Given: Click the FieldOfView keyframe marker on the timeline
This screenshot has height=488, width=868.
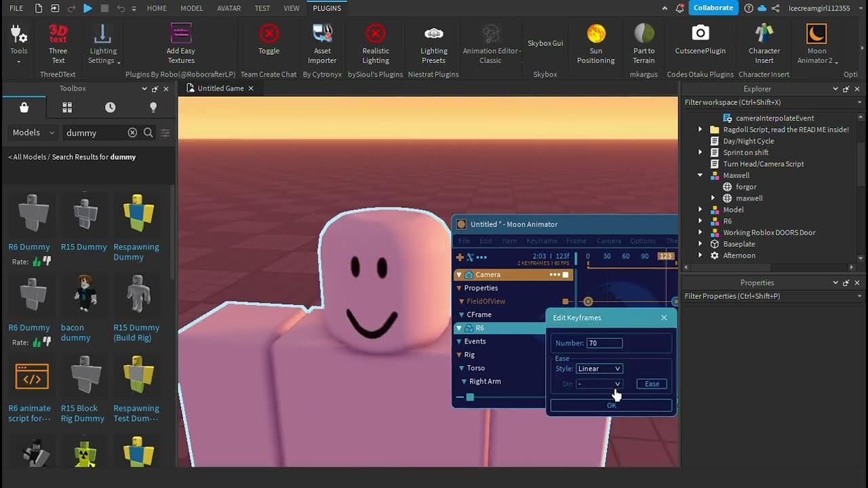Looking at the screenshot, I should click(588, 302).
